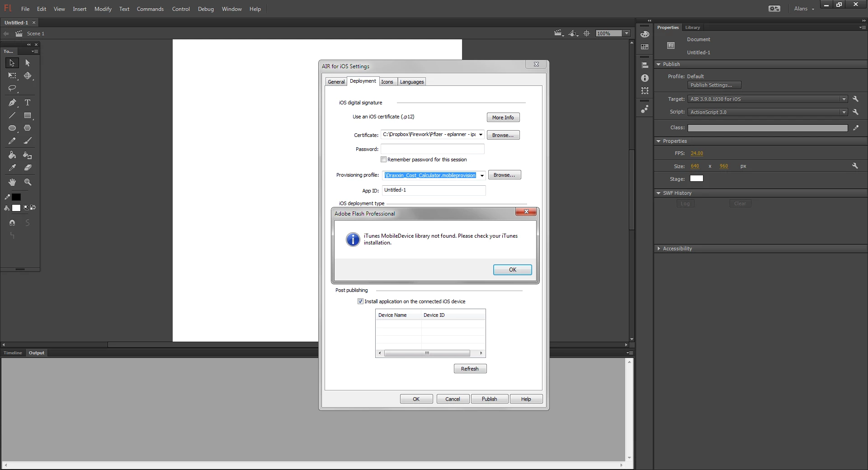The image size is (868, 470).
Task: Click the More Info button
Action: pos(503,117)
